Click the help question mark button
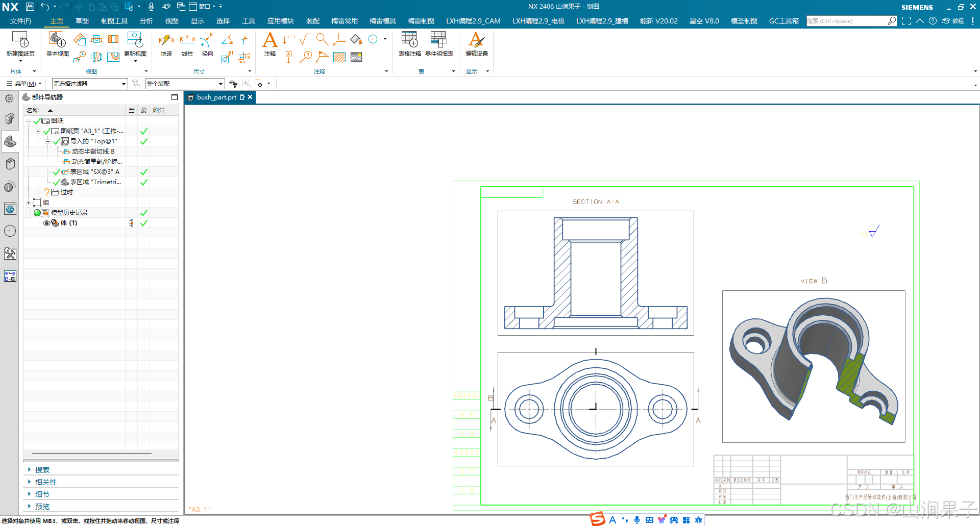 pos(933,21)
